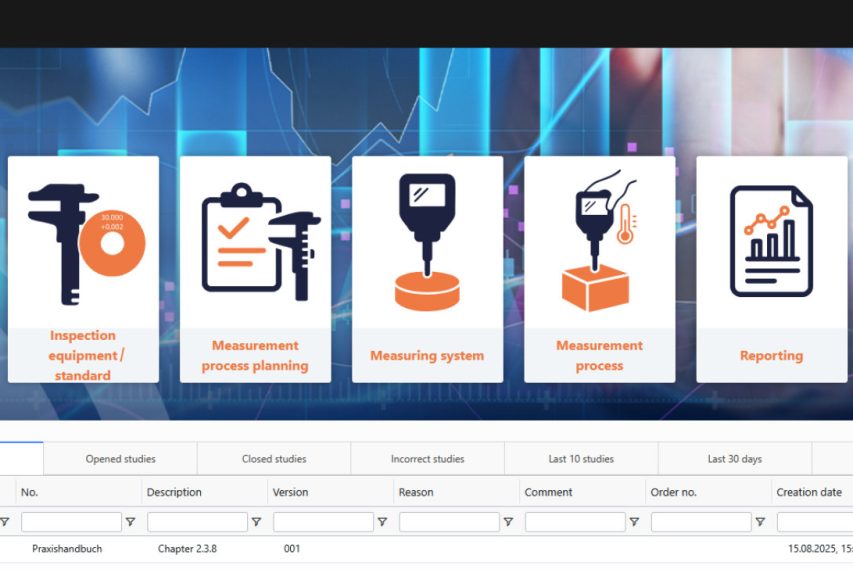Click the filter icon beside the Description filter box
The width and height of the screenshot is (853, 569).
pos(256,522)
